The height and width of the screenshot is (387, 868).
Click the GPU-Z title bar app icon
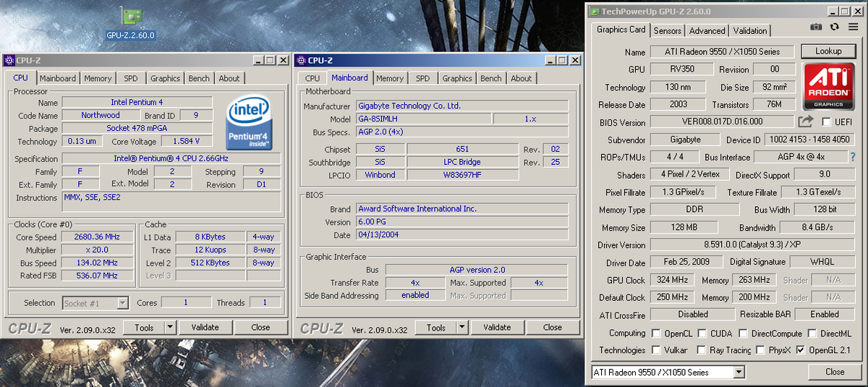pos(595,12)
